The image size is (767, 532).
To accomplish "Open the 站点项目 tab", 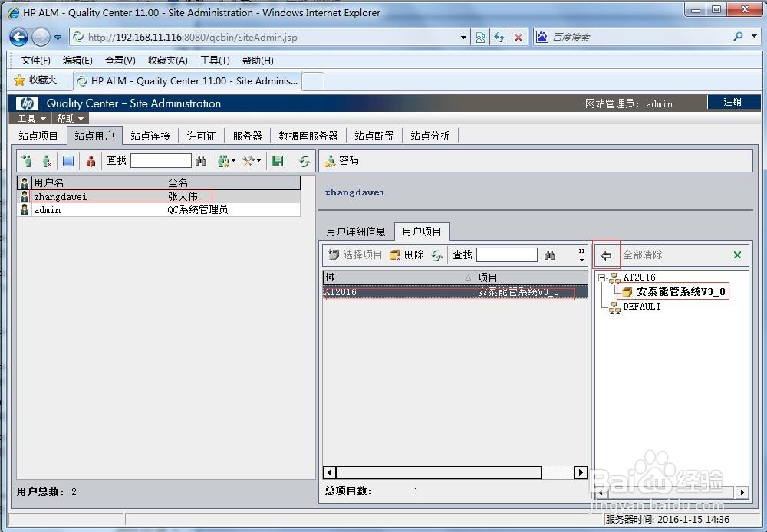I will [x=38, y=136].
